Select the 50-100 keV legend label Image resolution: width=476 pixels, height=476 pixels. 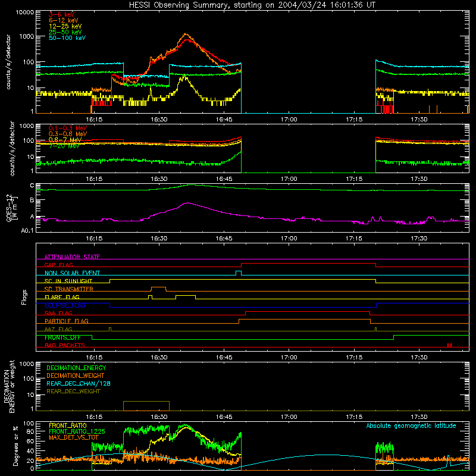[x=67, y=38]
